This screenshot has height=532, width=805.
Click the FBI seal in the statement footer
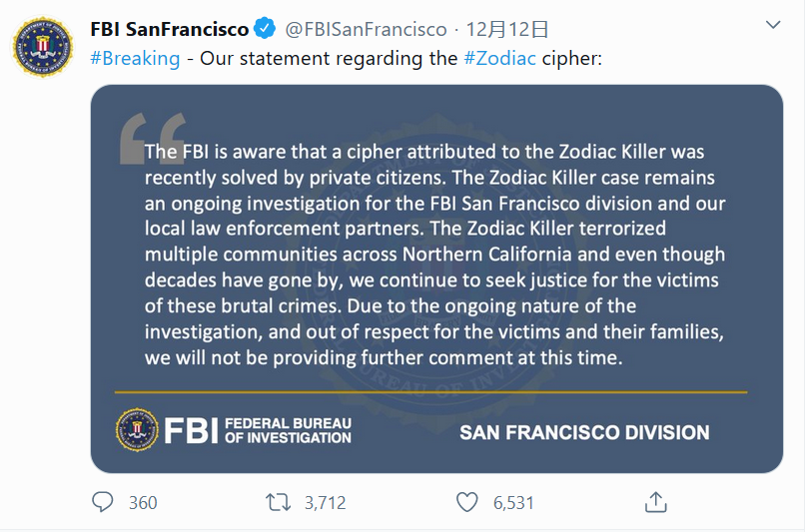137,429
